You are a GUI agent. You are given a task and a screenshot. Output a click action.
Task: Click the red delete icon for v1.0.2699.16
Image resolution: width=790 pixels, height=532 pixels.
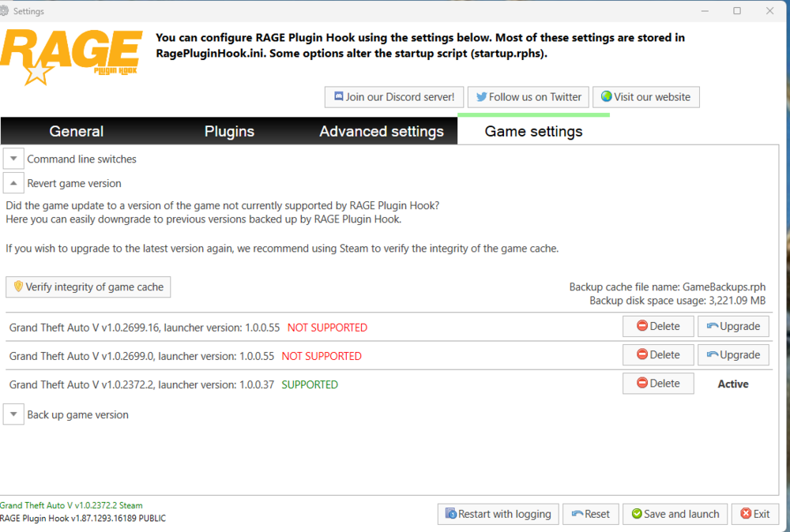point(641,326)
